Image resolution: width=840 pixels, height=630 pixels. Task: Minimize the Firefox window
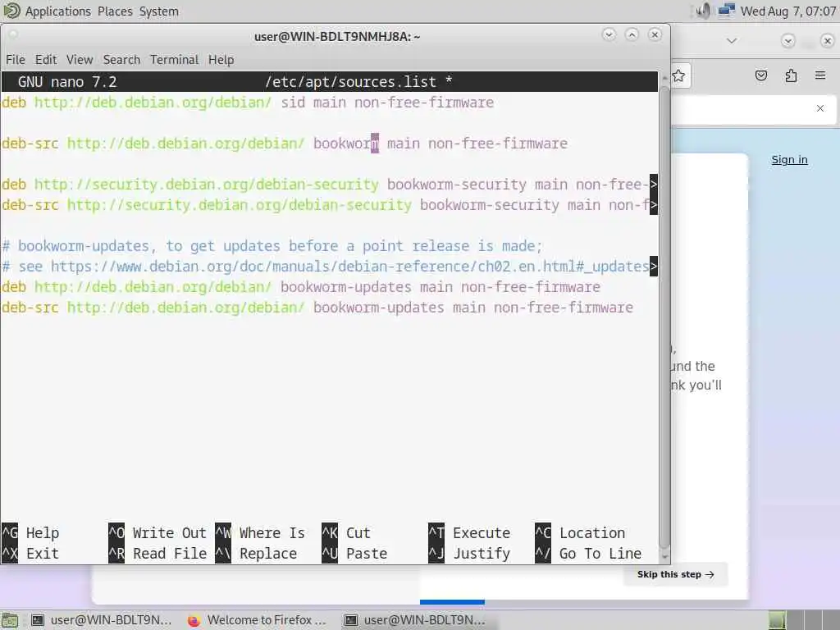pyautogui.click(x=787, y=41)
